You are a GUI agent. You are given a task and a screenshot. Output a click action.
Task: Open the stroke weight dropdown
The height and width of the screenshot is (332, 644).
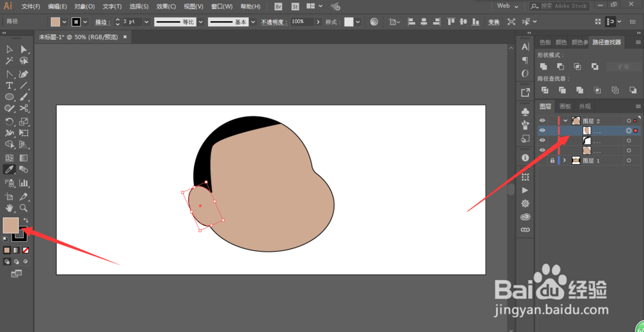147,22
